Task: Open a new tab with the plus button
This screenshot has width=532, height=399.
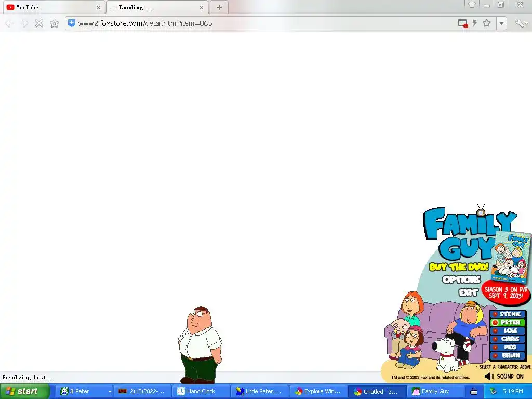Action: [219, 7]
